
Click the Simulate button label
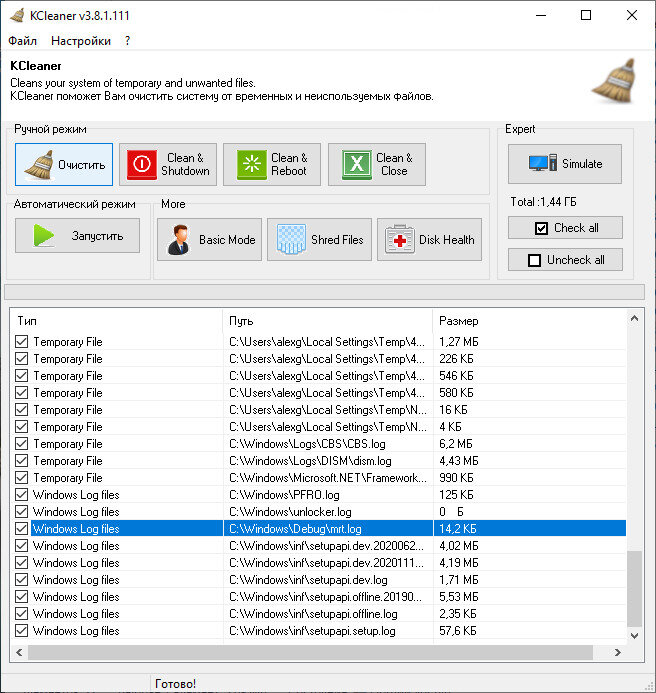click(582, 164)
